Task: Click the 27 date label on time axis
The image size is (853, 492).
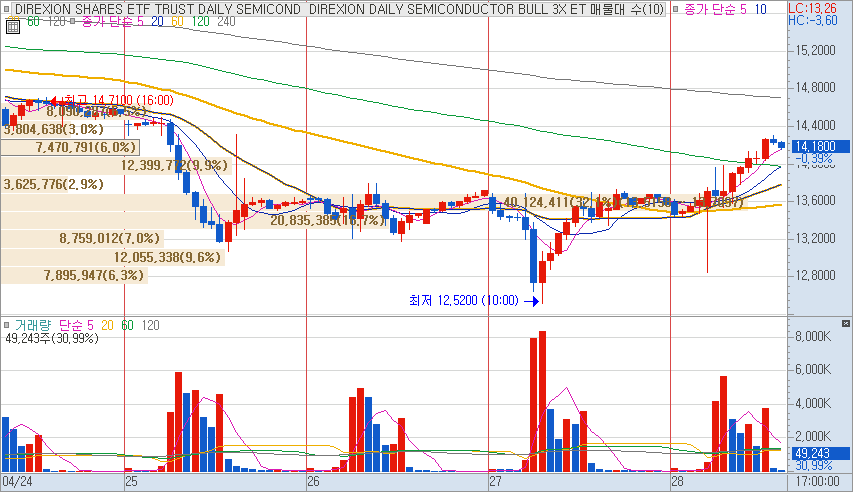Action: click(x=495, y=482)
